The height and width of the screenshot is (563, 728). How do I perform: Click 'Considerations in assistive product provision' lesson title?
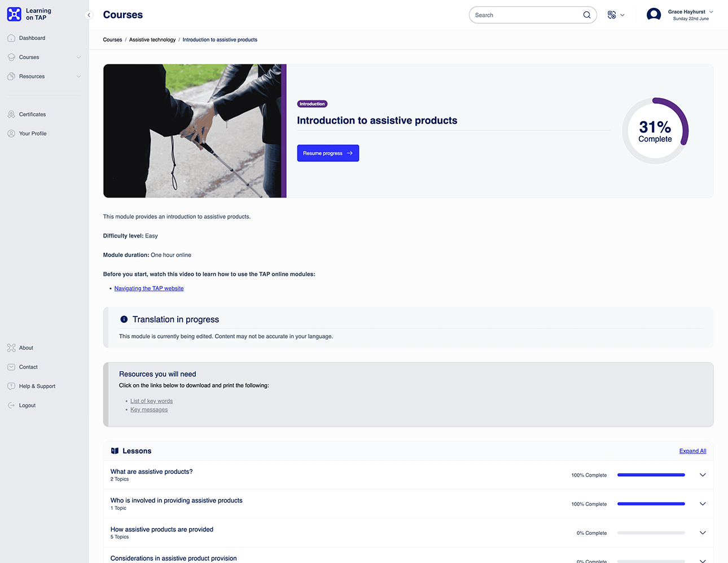173,558
